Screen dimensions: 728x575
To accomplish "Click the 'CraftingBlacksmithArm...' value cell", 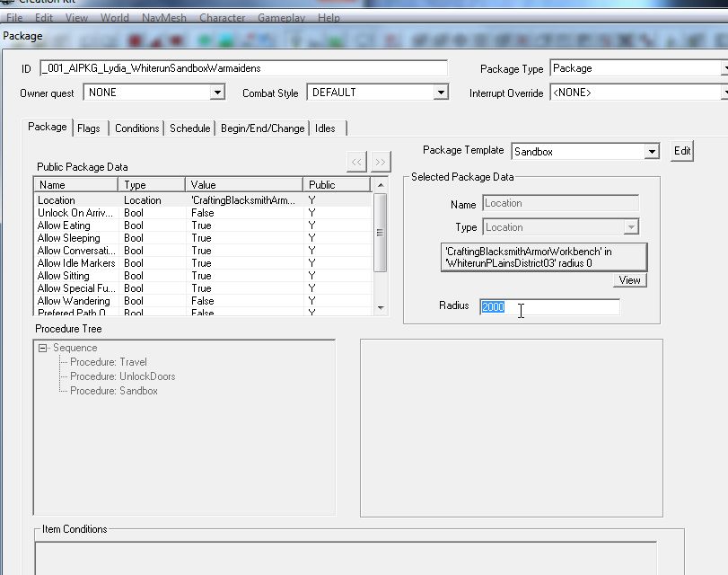I will [243, 200].
